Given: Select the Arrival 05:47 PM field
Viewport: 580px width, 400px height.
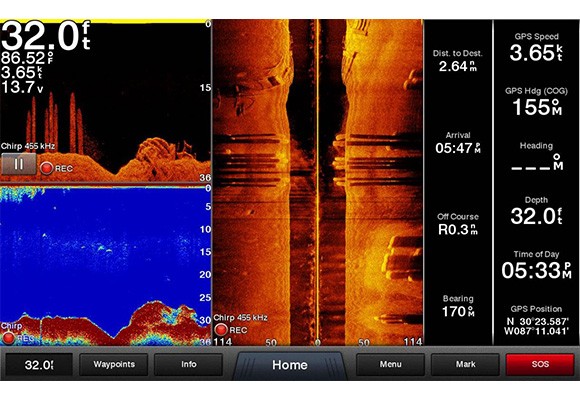Looking at the screenshot, I should [x=458, y=143].
